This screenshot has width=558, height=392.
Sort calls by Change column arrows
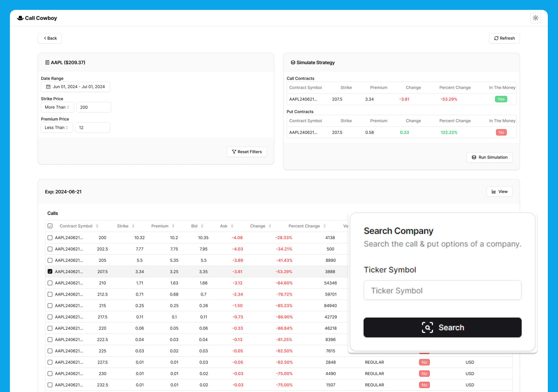(x=270, y=226)
